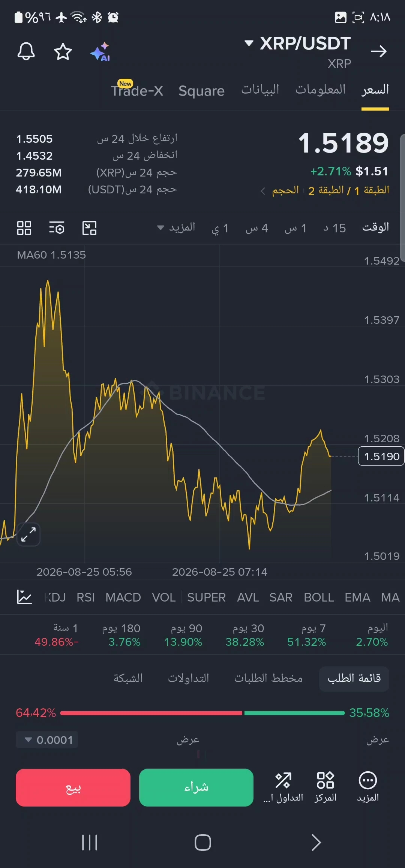Tap the Android home button

point(202,843)
